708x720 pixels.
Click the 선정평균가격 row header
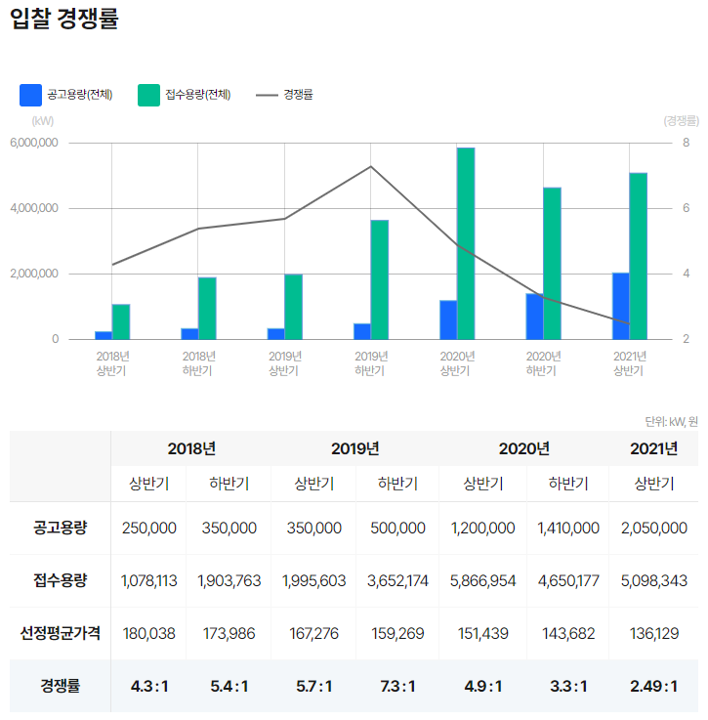click(60, 633)
